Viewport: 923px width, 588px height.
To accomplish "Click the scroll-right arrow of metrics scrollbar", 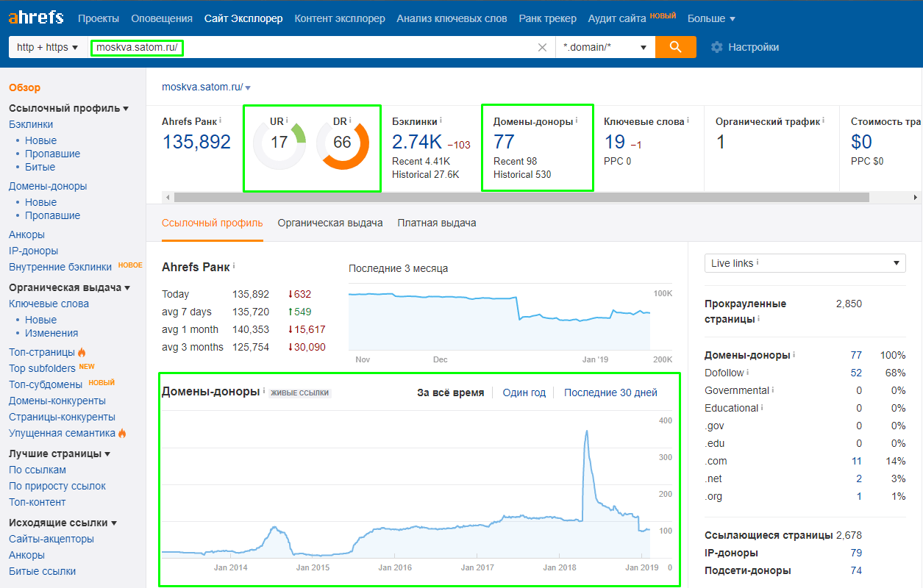I will 916,198.
